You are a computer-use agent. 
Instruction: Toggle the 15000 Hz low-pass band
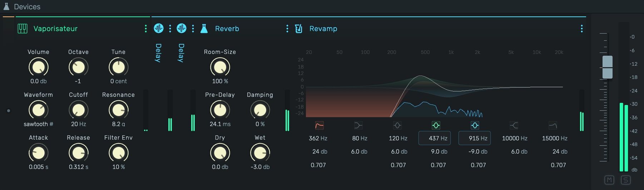click(x=553, y=125)
